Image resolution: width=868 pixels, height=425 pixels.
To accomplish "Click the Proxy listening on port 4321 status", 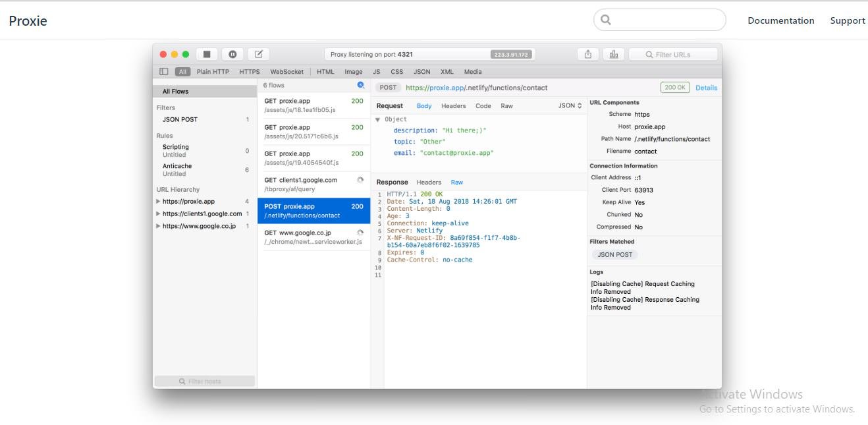I will point(371,55).
